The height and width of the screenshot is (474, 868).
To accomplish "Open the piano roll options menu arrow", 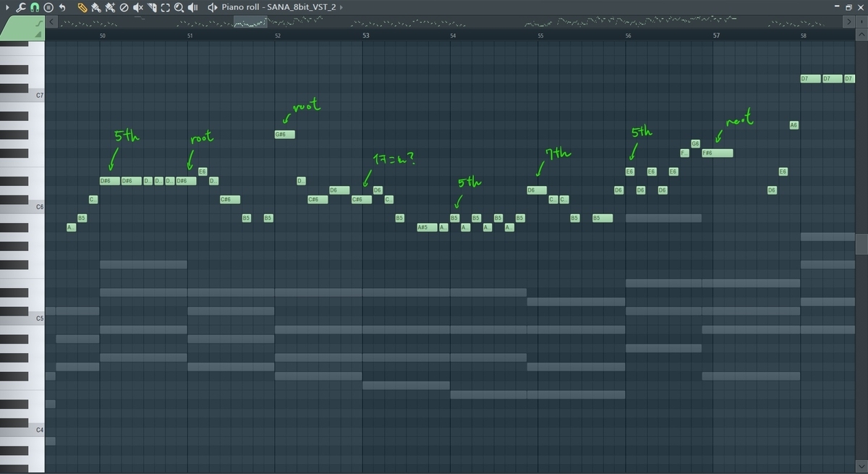I will coord(7,7).
